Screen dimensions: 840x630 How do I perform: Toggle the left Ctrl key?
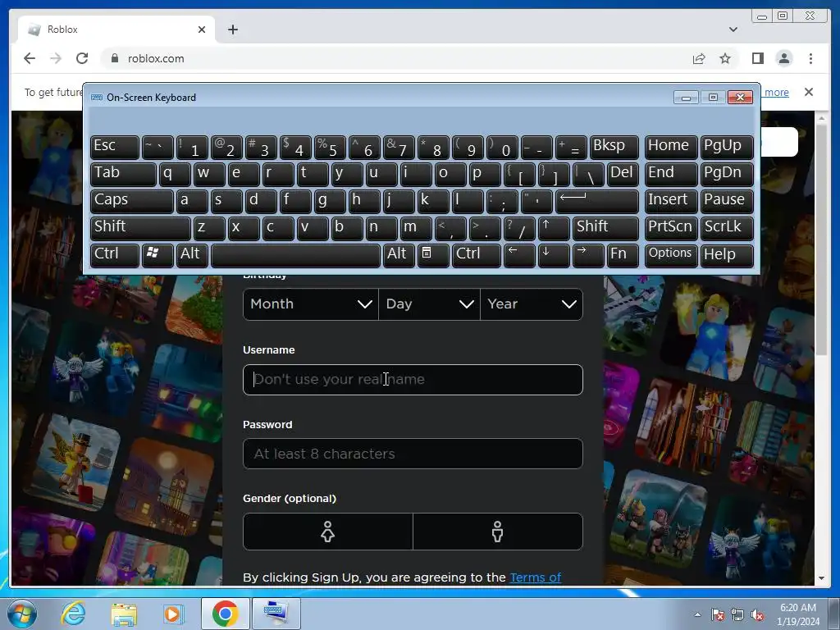[x=115, y=256]
